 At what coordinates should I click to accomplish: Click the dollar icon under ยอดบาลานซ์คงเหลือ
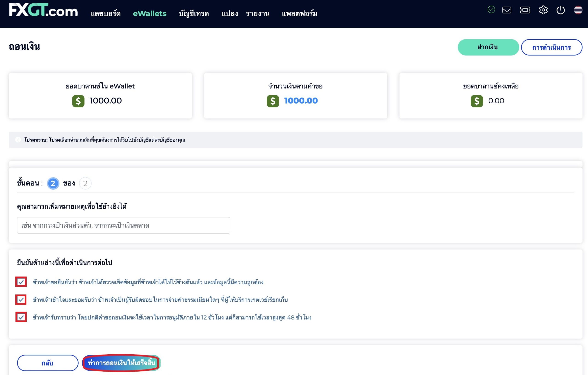tap(477, 101)
